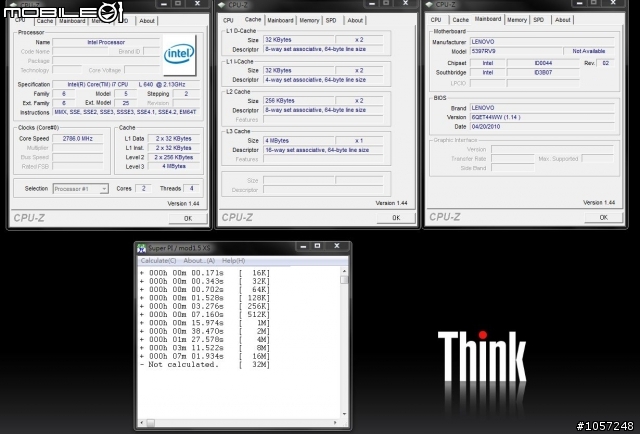Open the Memory tab in right CPU-Z window
The height and width of the screenshot is (434, 641).
[x=517, y=20]
